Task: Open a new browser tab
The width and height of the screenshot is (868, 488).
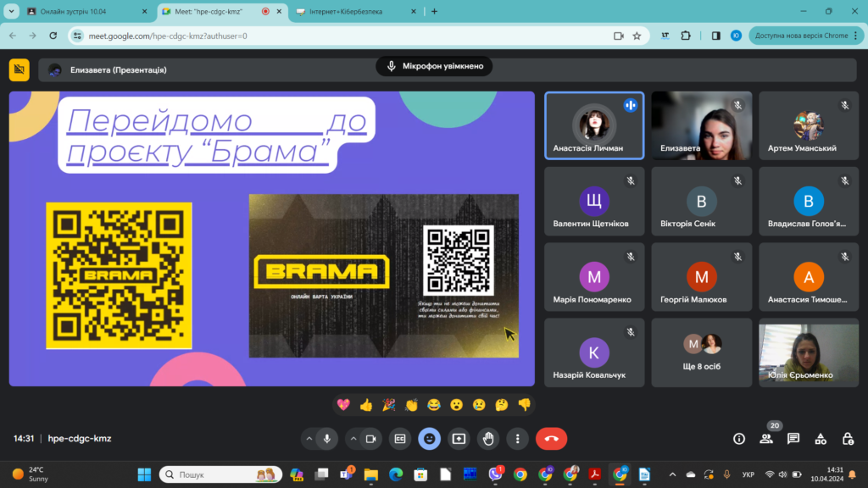Action: (435, 12)
